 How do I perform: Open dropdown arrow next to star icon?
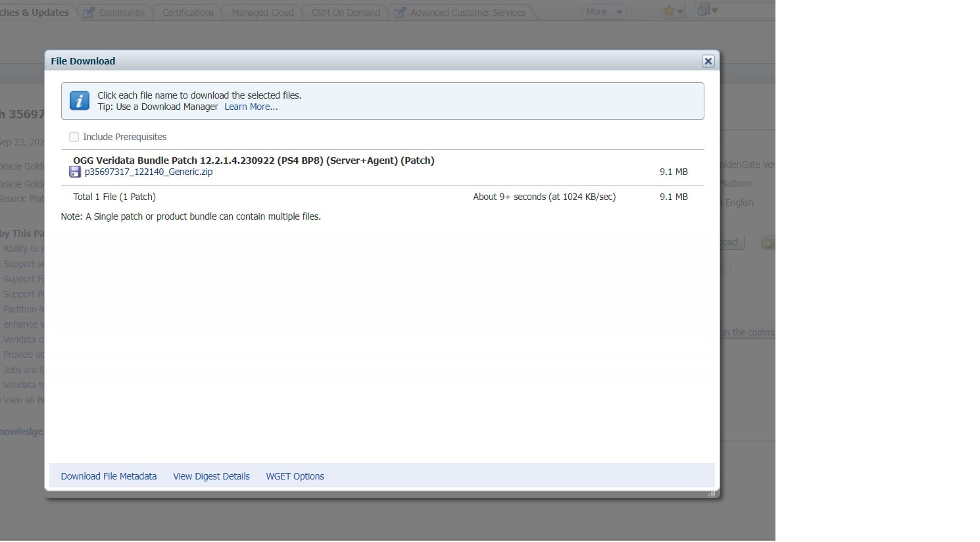point(680,11)
